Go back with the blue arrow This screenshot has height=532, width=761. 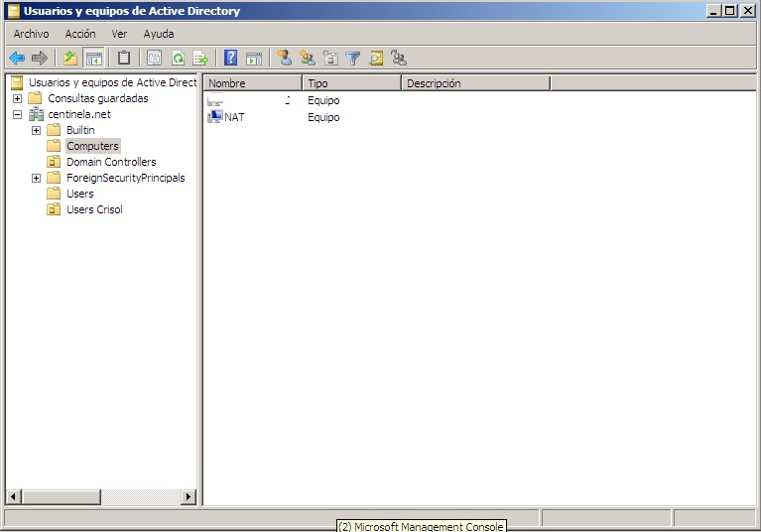(17, 59)
